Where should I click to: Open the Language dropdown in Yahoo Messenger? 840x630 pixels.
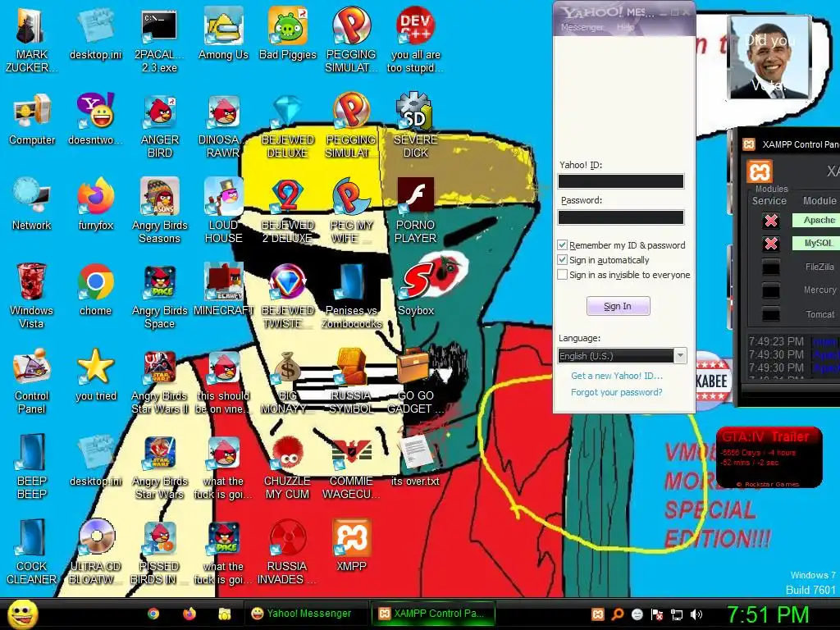pyautogui.click(x=622, y=356)
